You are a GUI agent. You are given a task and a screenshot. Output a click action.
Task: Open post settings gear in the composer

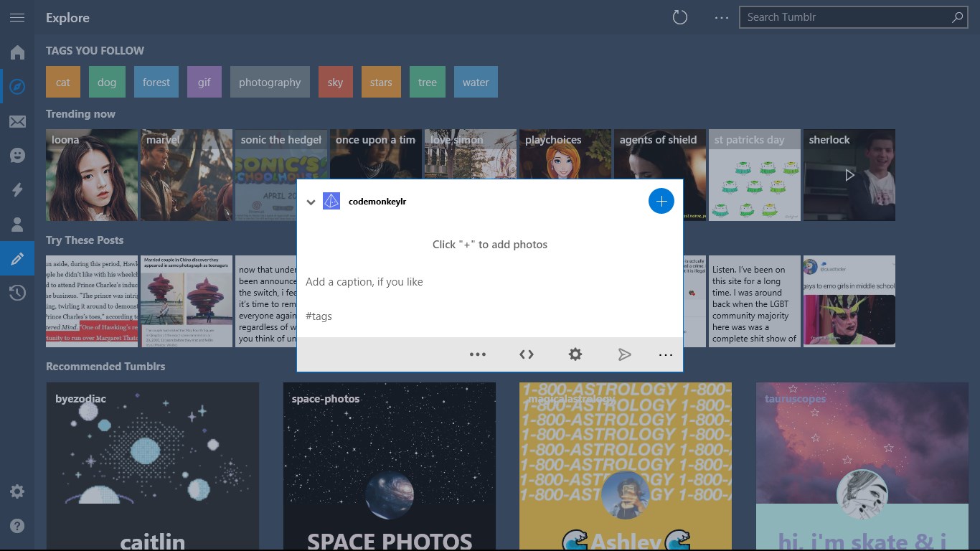coord(575,354)
